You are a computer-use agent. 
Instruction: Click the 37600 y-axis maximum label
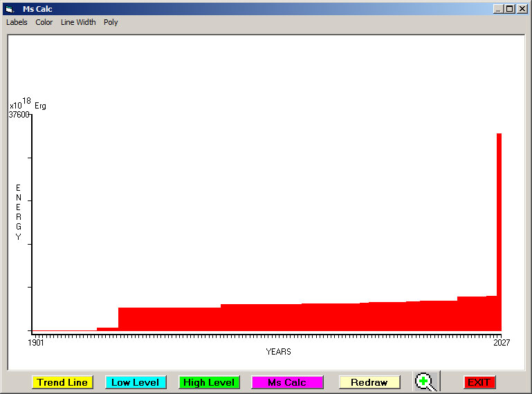tap(19, 115)
